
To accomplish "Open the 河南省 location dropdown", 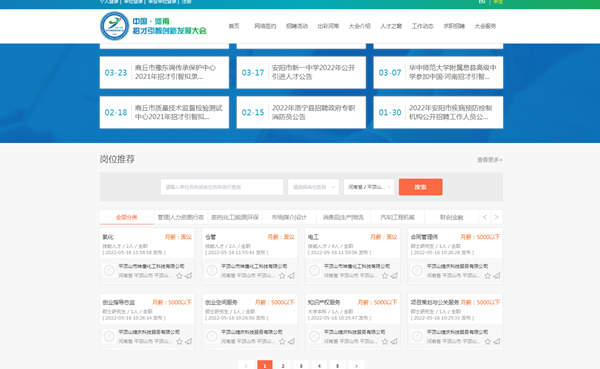I will pos(369,187).
